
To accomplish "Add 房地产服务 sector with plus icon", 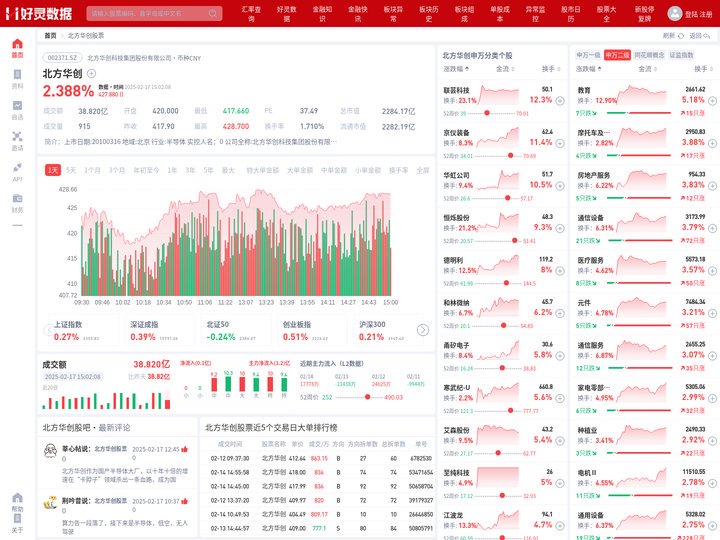I will (712, 186).
